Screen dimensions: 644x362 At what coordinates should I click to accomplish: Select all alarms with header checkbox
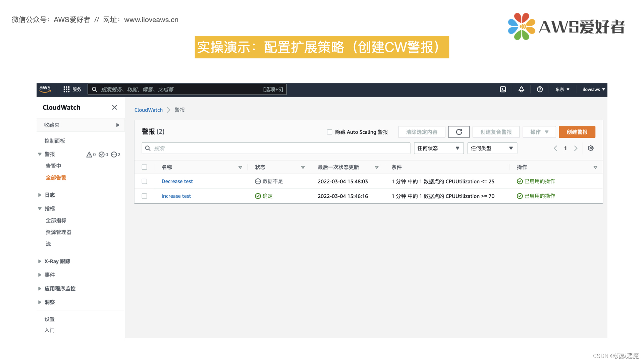tap(145, 167)
